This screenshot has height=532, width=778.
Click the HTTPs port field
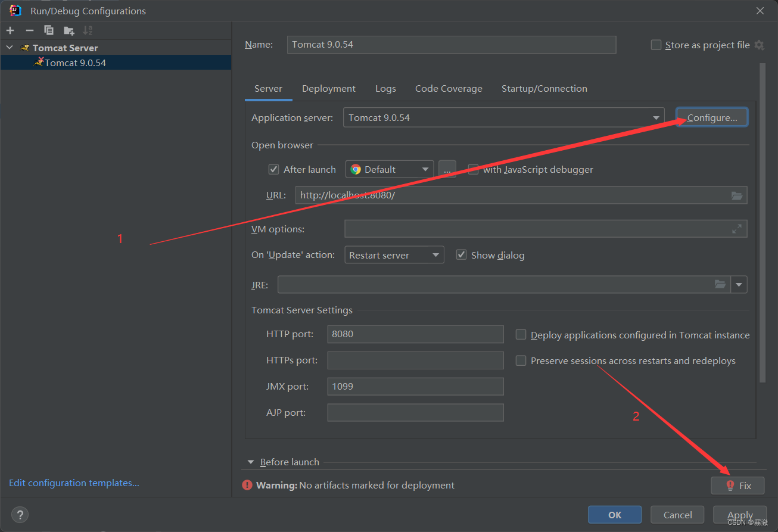pos(415,360)
